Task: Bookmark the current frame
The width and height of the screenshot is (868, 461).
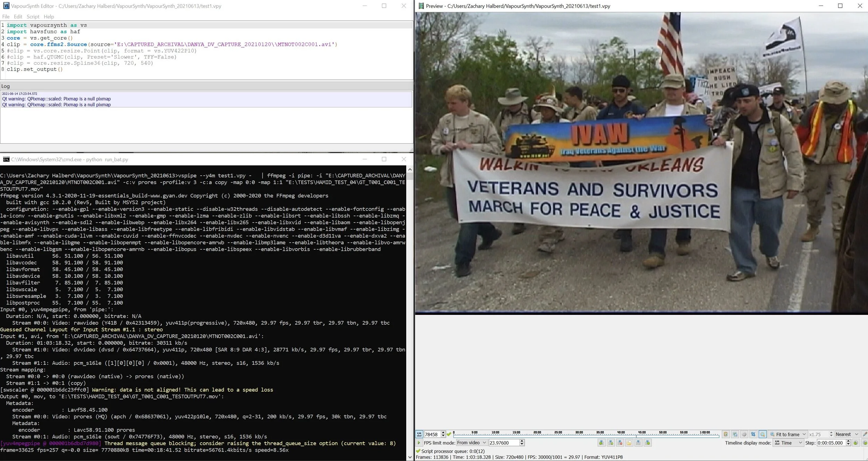Action: [x=611, y=443]
